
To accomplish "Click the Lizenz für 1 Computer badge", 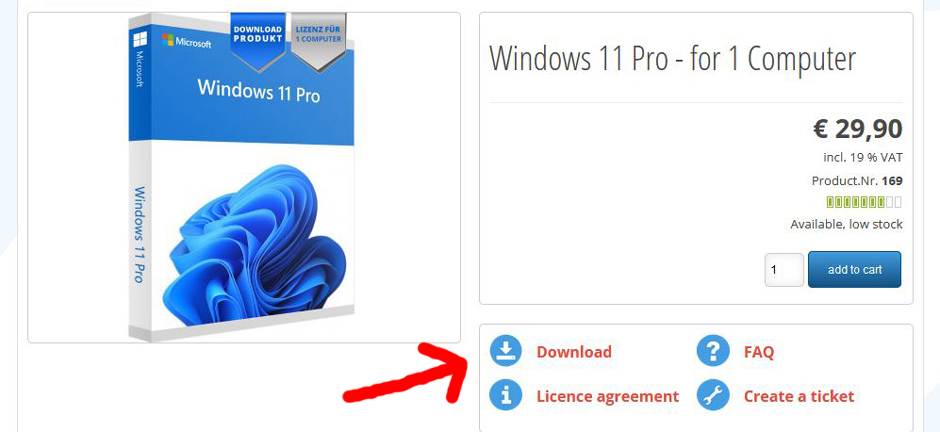I will [x=318, y=42].
